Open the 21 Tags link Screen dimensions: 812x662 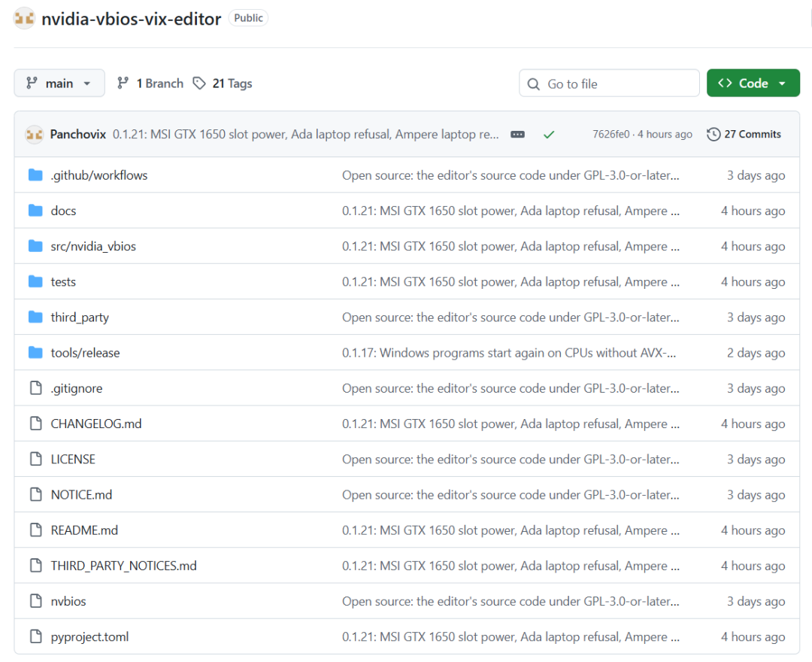[222, 84]
